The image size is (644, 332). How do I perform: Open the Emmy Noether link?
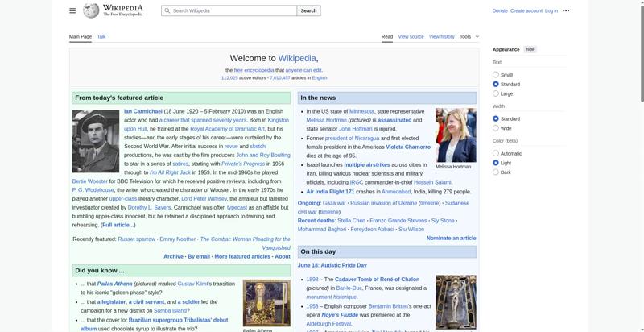tap(177, 239)
